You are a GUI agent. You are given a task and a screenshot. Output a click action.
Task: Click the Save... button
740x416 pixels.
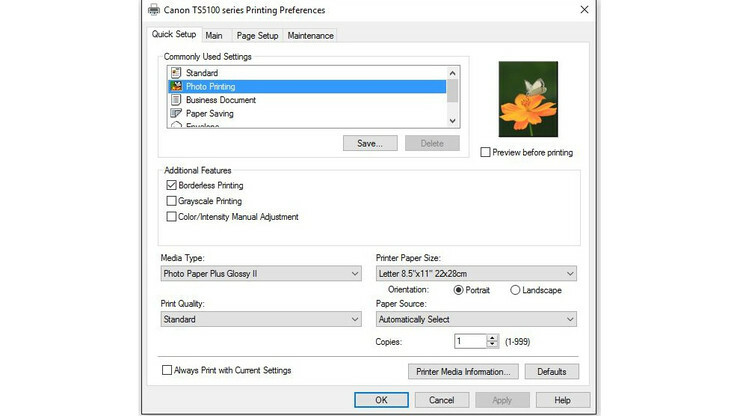click(x=370, y=143)
